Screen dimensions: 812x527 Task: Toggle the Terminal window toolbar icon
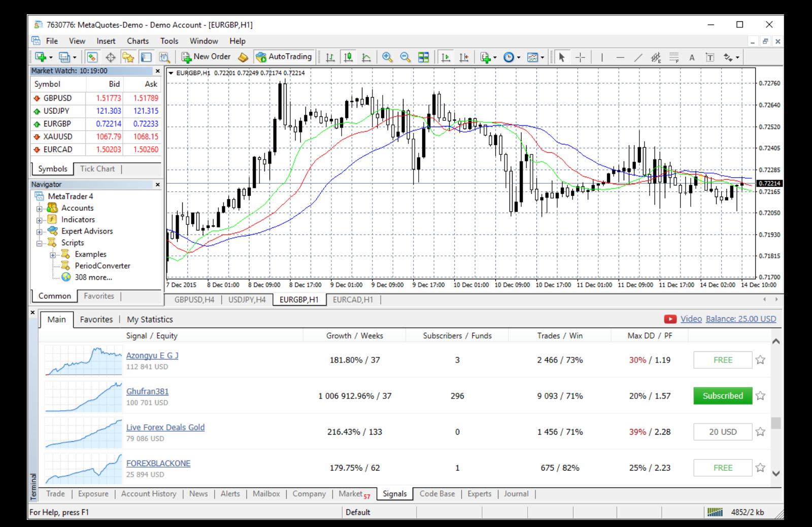coord(146,57)
